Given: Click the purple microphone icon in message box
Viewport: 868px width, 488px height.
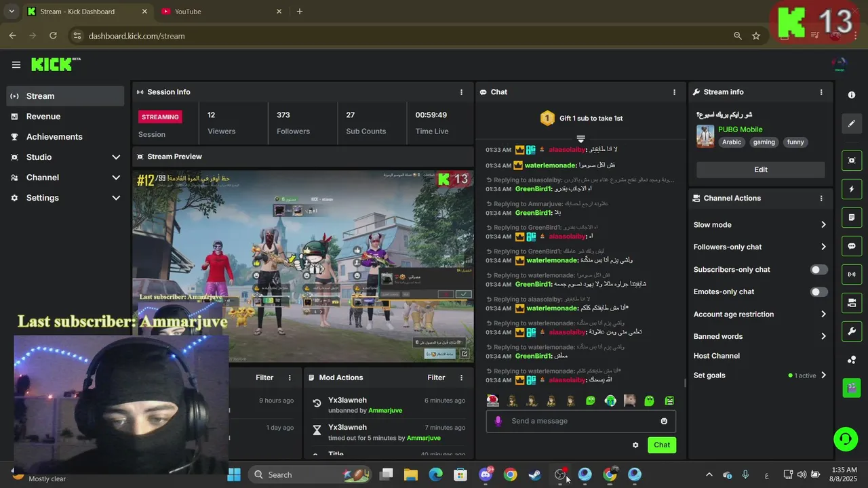Looking at the screenshot, I should pos(498,421).
